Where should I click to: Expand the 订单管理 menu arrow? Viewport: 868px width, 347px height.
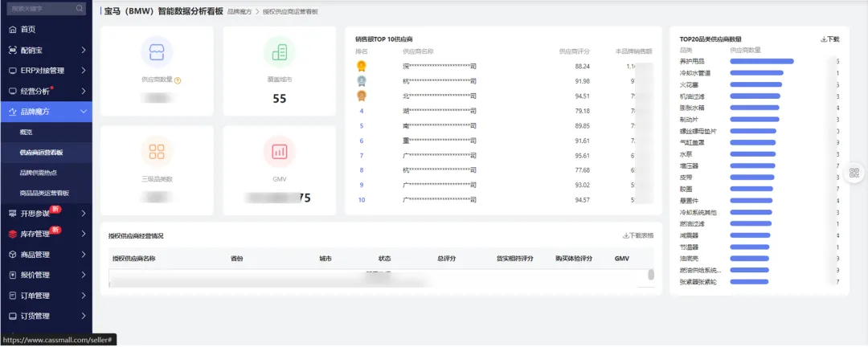coord(83,296)
